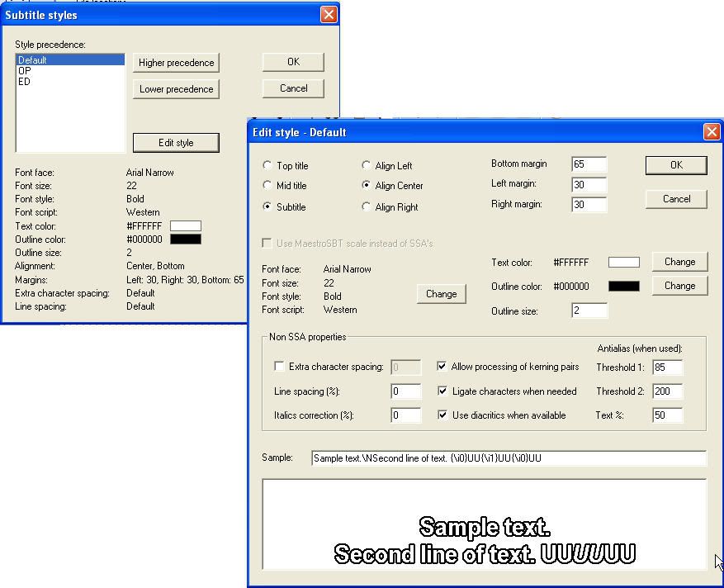Image resolution: width=724 pixels, height=588 pixels.
Task: Click the Italics correction (%) field
Action: point(405,415)
